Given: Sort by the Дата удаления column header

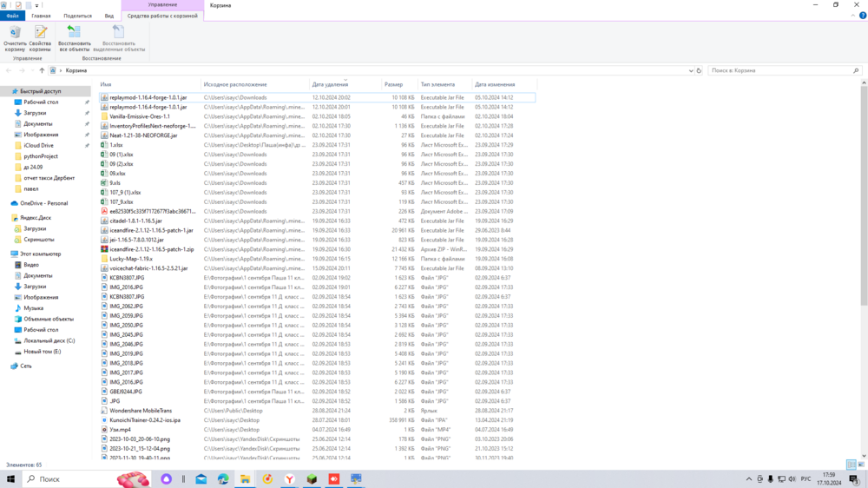Looking at the screenshot, I should pos(345,85).
